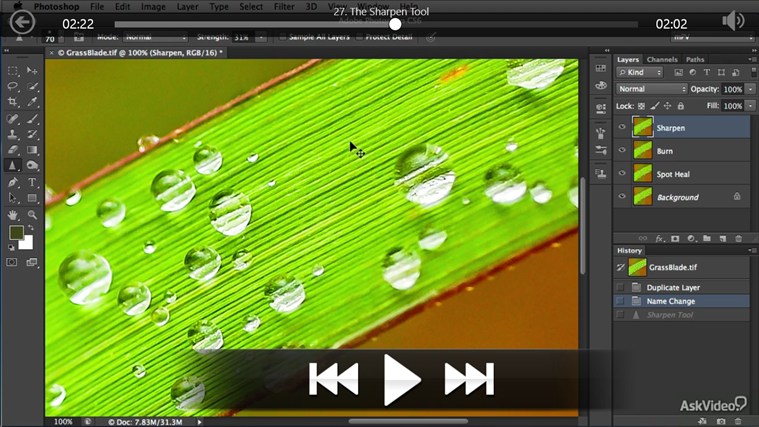Viewport: 759px width, 427px height.
Task: Toggle Quick Mask mode icon
Action: click(x=12, y=262)
